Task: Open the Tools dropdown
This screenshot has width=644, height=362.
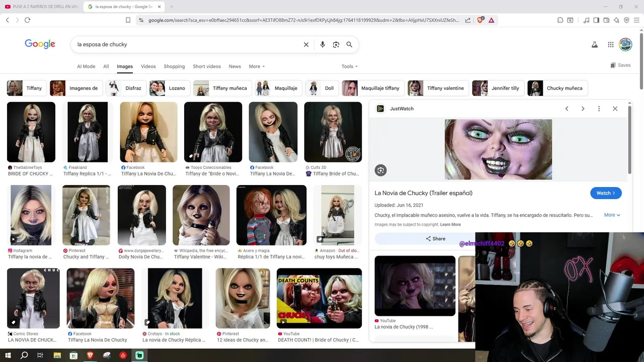Action: point(350,66)
